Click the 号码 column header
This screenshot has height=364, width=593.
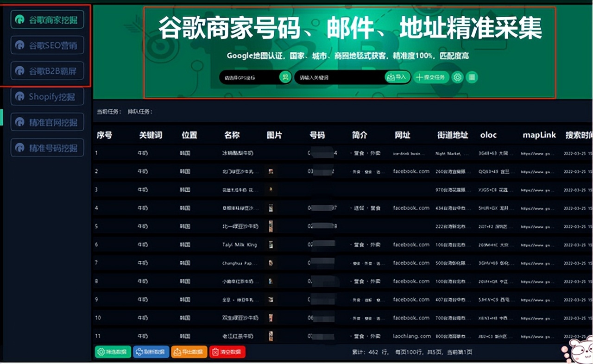[317, 135]
